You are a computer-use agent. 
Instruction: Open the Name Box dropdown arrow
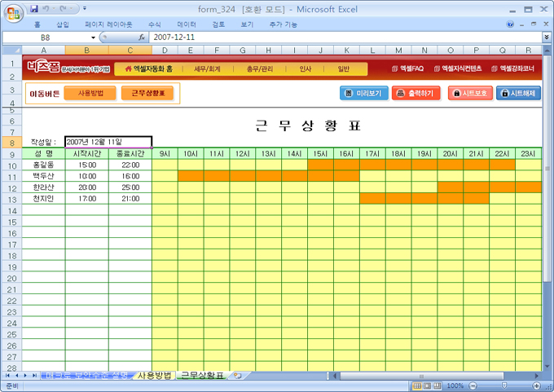coord(94,37)
